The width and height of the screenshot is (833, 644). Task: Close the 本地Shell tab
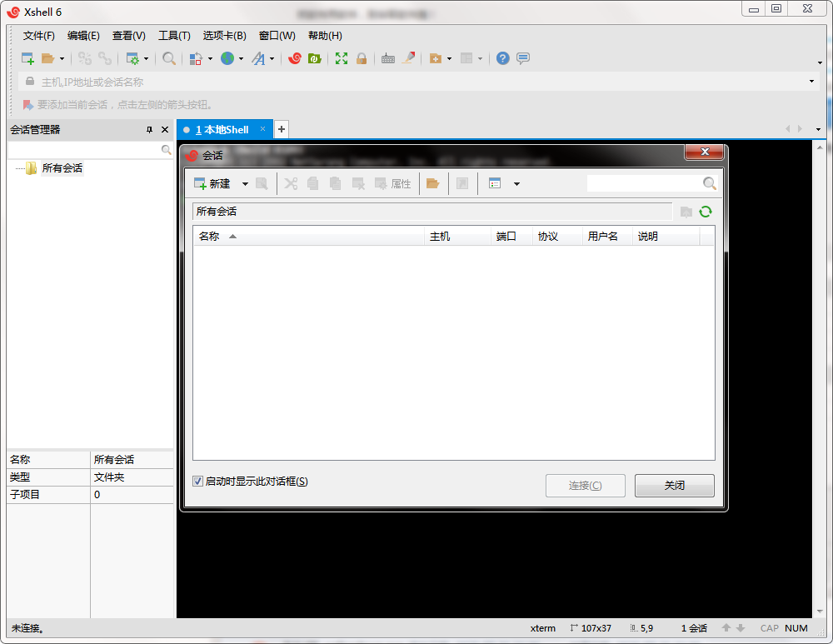tap(262, 129)
